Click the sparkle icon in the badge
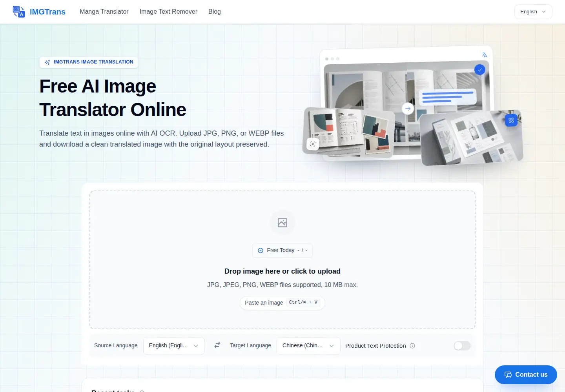This screenshot has width=565, height=392. point(47,62)
